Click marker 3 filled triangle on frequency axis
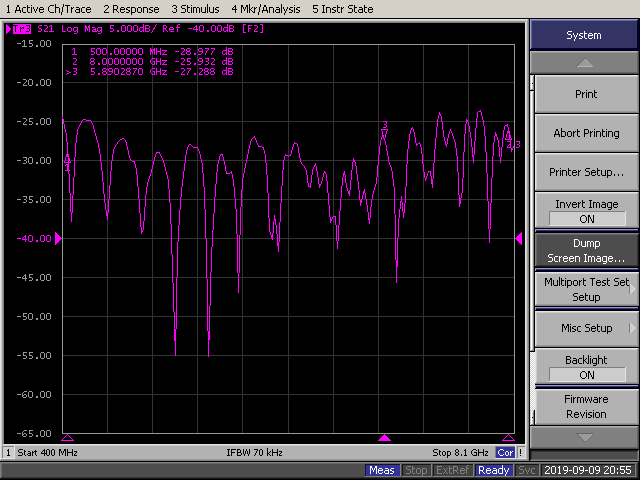The width and height of the screenshot is (640, 480). 384,438
